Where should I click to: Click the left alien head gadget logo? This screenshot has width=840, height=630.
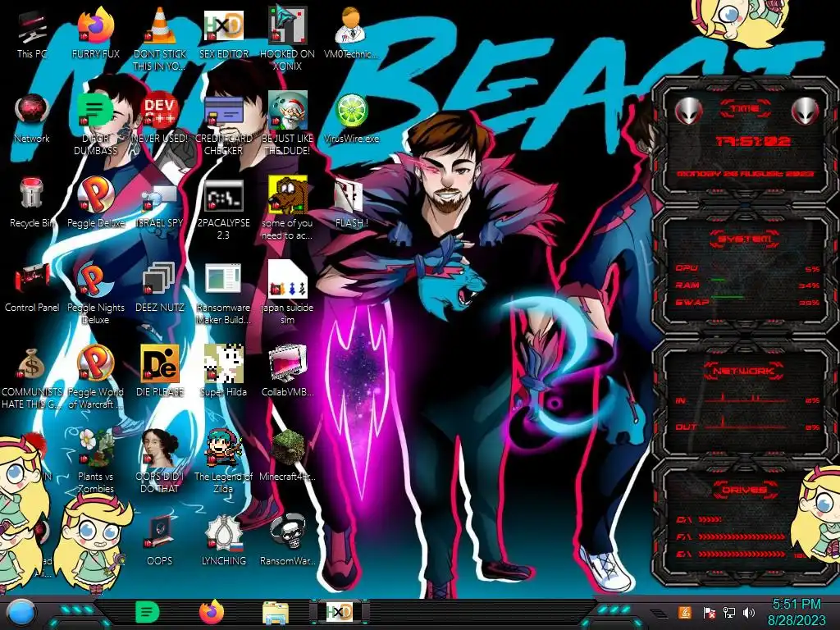click(689, 112)
